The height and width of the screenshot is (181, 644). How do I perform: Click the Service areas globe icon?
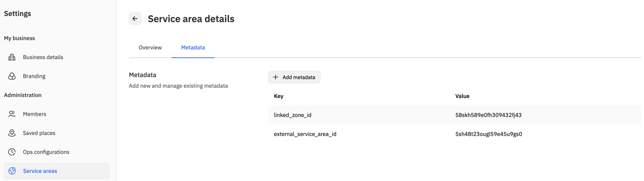12,171
